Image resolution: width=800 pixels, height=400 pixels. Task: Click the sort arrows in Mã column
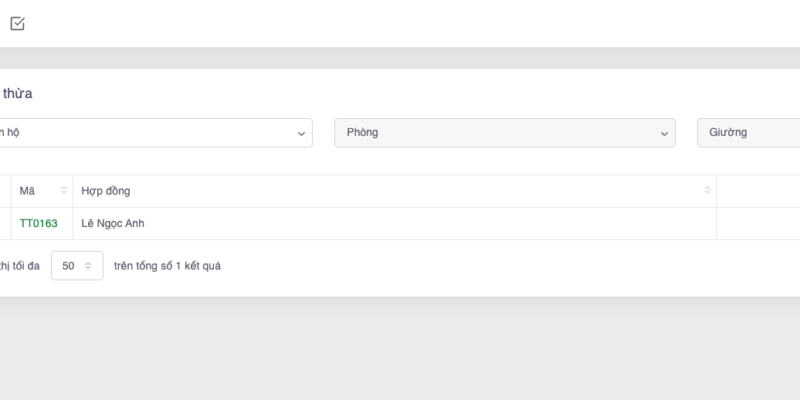[x=64, y=191]
